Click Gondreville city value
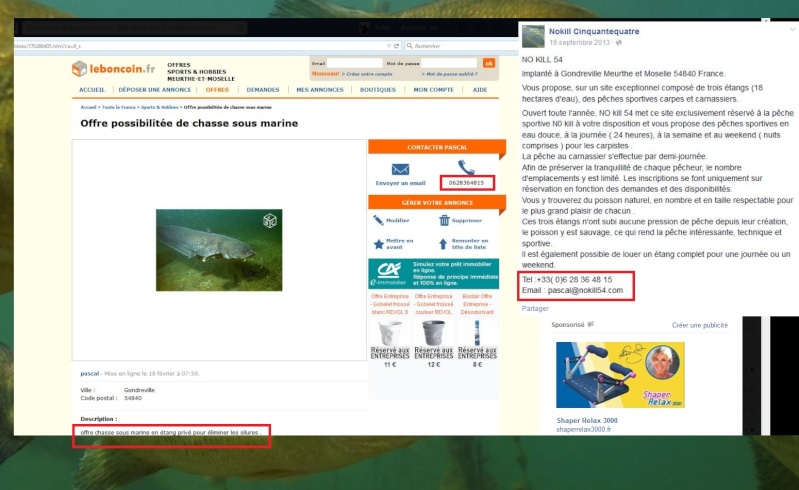 (x=139, y=390)
